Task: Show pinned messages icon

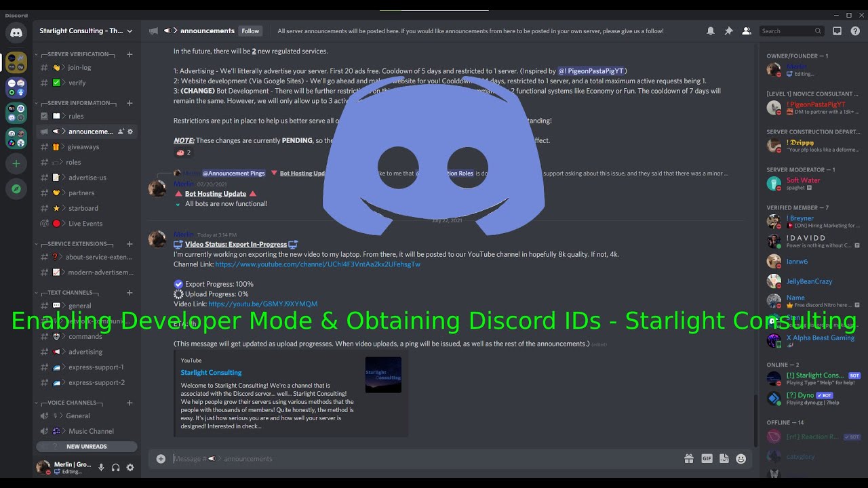Action: [x=728, y=31]
